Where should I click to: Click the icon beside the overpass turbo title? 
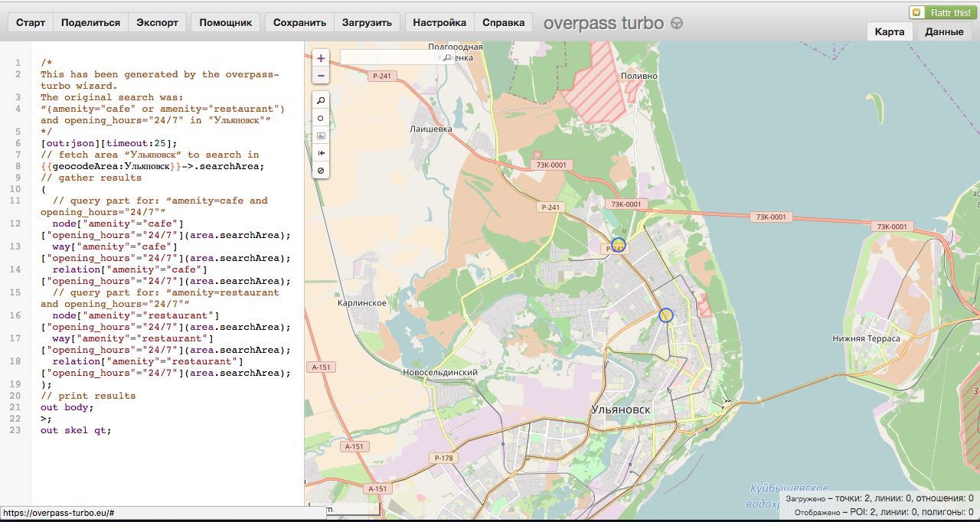pos(677,23)
